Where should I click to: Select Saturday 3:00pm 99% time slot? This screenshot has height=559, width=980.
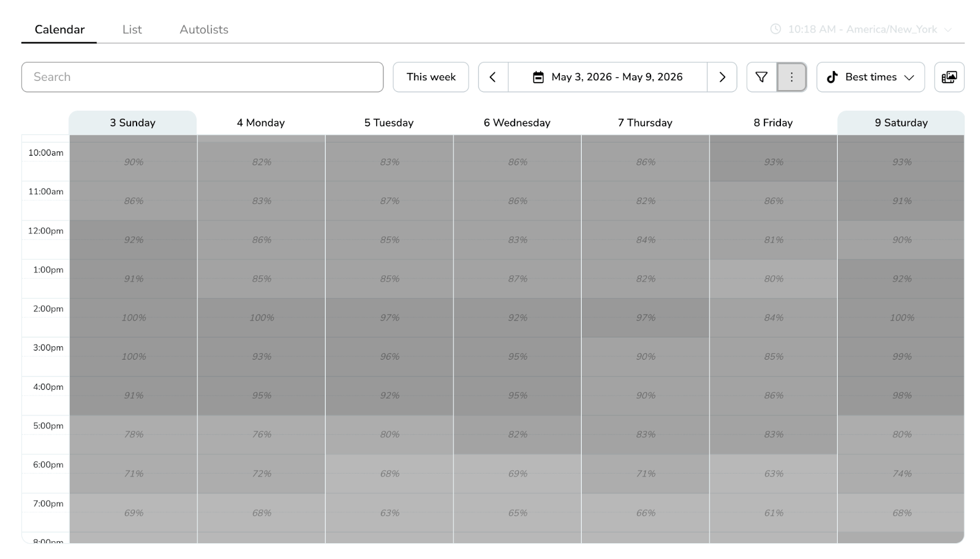coord(902,357)
